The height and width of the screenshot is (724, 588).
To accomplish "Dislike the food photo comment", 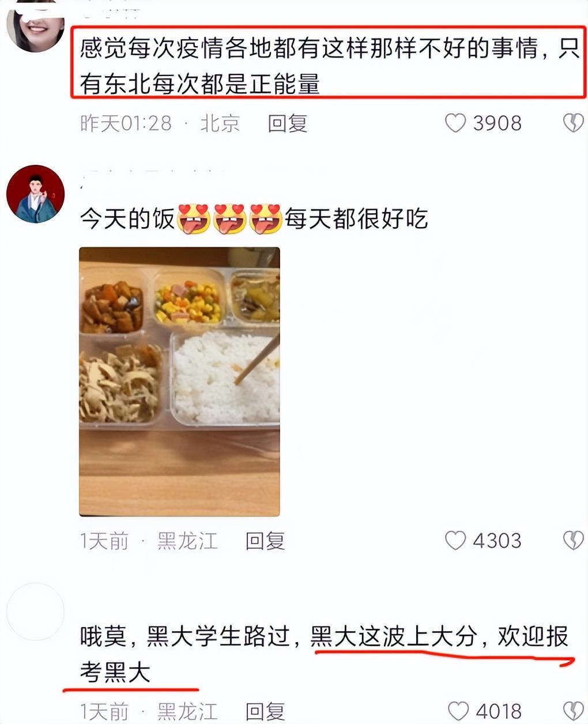I will (x=573, y=540).
